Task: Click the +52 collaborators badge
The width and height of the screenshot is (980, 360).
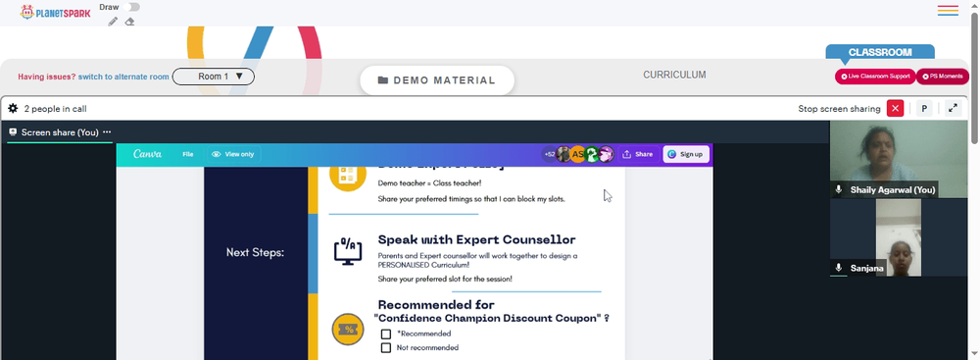Action: [x=550, y=154]
